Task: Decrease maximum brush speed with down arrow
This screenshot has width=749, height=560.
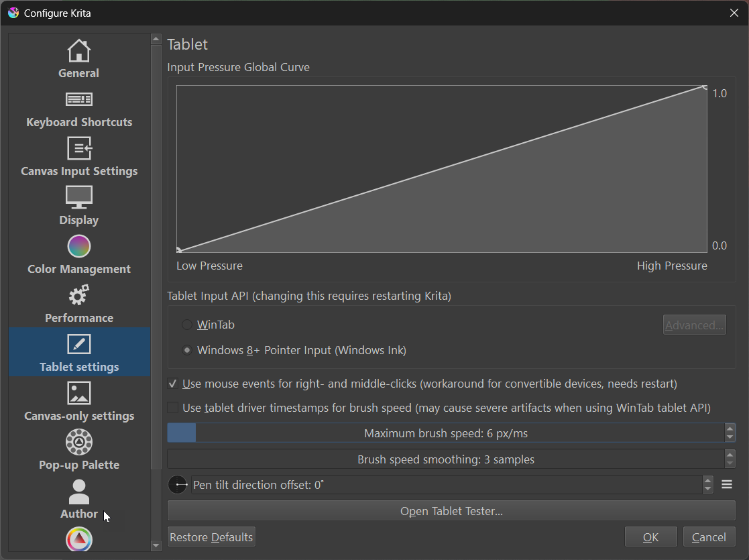Action: 730,437
